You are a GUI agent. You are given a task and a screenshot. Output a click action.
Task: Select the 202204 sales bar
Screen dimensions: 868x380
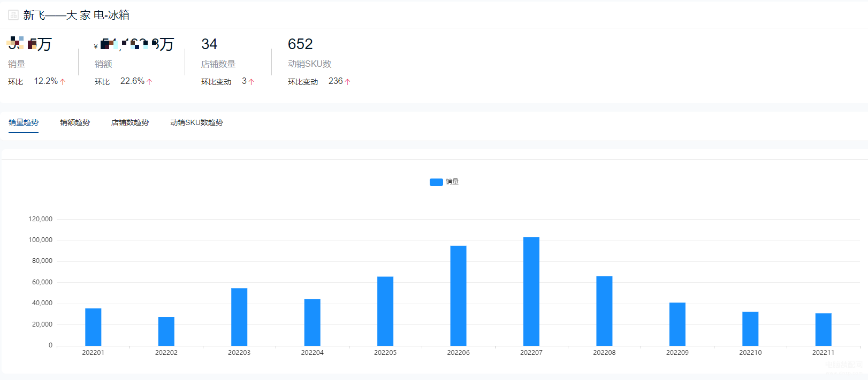pyautogui.click(x=313, y=322)
